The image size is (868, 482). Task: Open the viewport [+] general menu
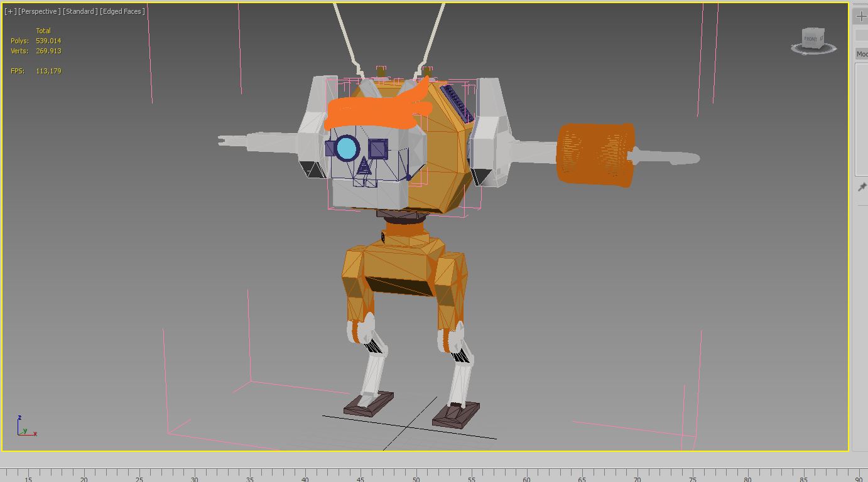coord(10,11)
